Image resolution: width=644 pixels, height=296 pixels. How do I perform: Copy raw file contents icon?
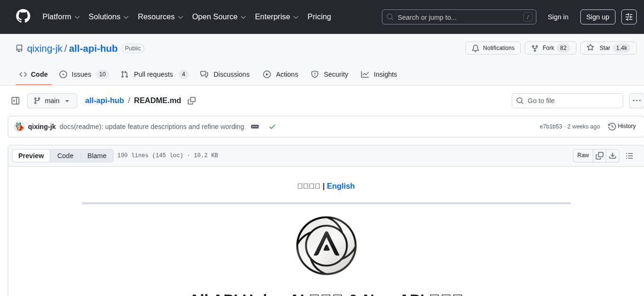tap(599, 155)
